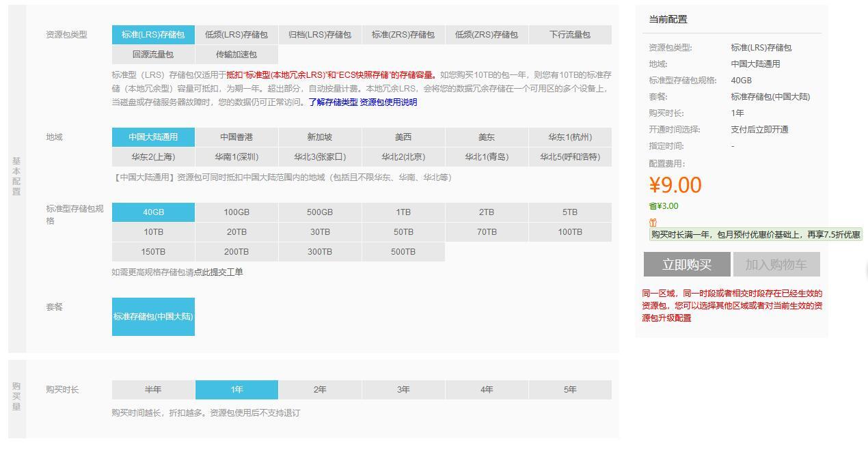Select the 低频(LRS)存储包 resource pack type
Viewport: 868px width, 467px height.
(236, 34)
